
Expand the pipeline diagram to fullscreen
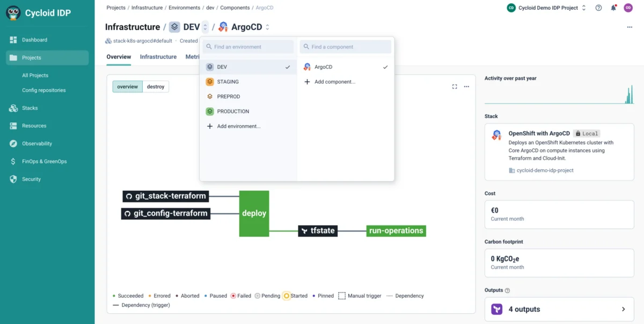pyautogui.click(x=455, y=86)
